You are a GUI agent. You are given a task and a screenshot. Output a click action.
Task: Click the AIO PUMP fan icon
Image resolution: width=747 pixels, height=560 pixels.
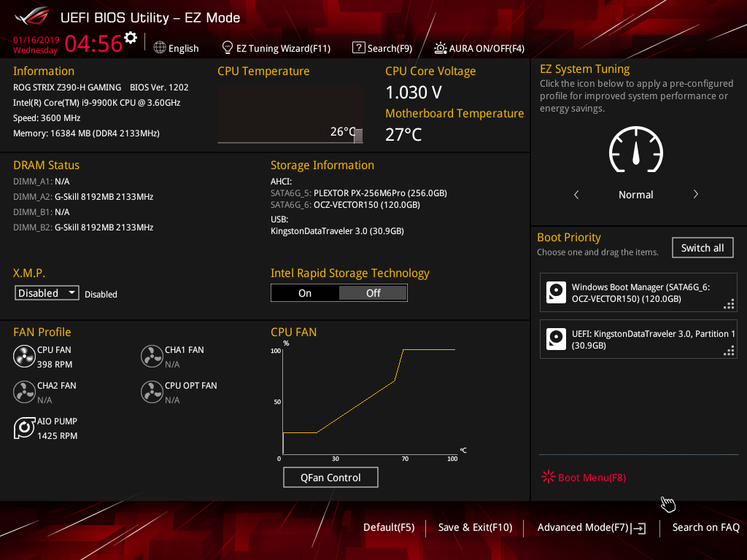click(24, 428)
